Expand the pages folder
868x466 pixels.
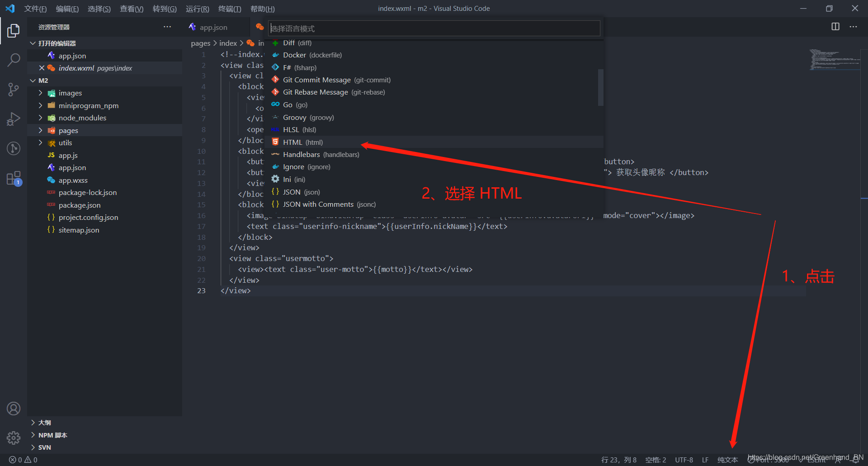(40, 130)
